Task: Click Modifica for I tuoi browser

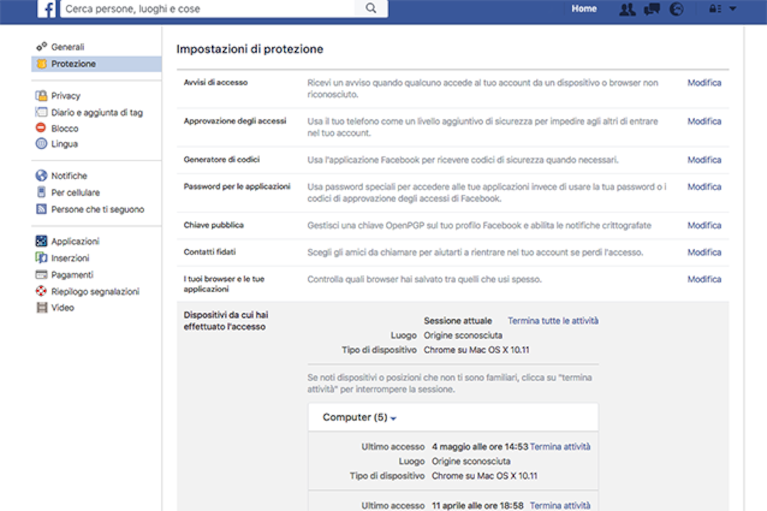Action: tap(704, 279)
